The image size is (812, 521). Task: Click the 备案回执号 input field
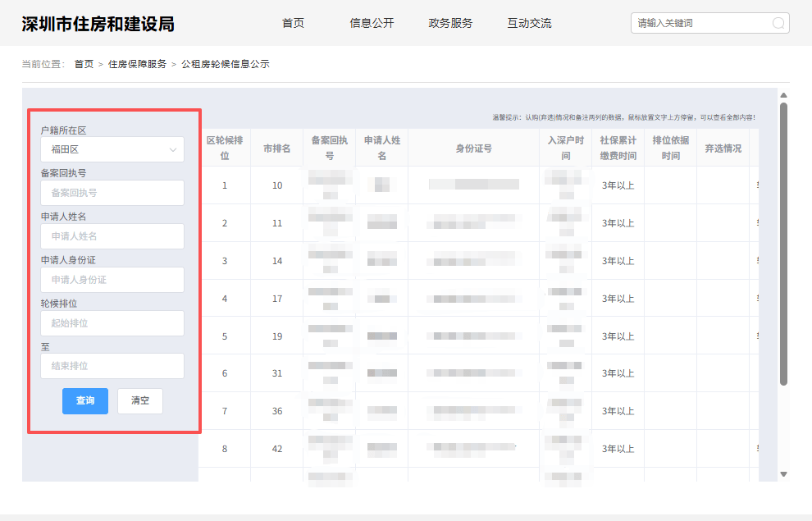point(112,193)
